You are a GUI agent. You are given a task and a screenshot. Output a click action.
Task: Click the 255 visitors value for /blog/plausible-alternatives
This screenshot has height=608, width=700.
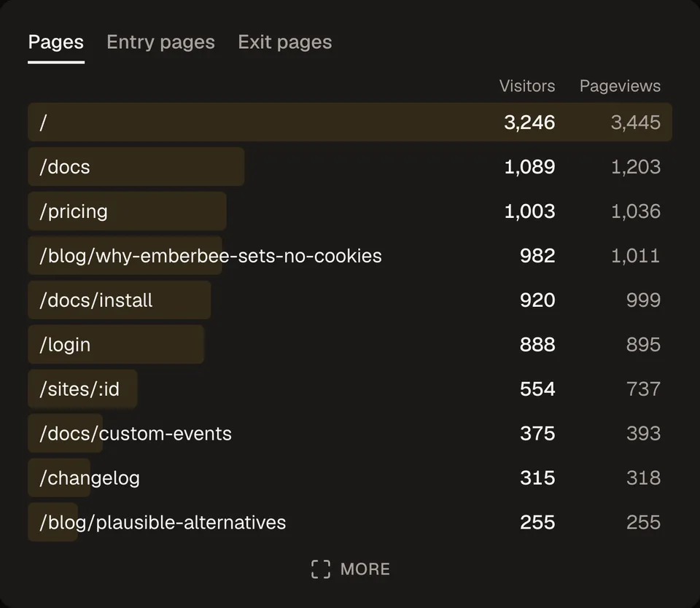[x=537, y=522]
